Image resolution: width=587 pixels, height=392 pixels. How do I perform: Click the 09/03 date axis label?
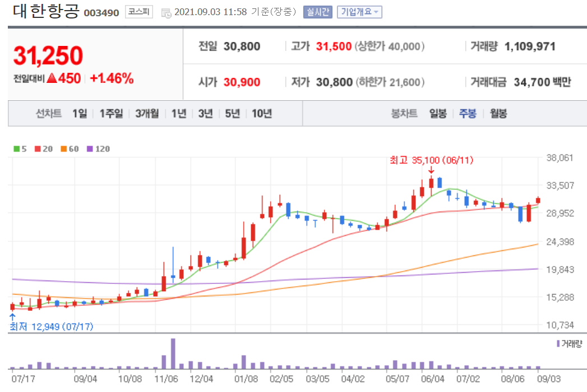coord(549,379)
